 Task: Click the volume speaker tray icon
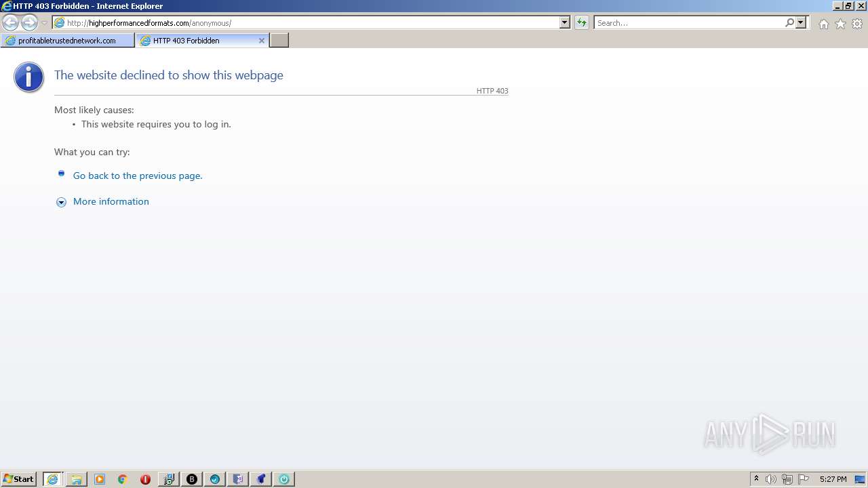tap(771, 479)
